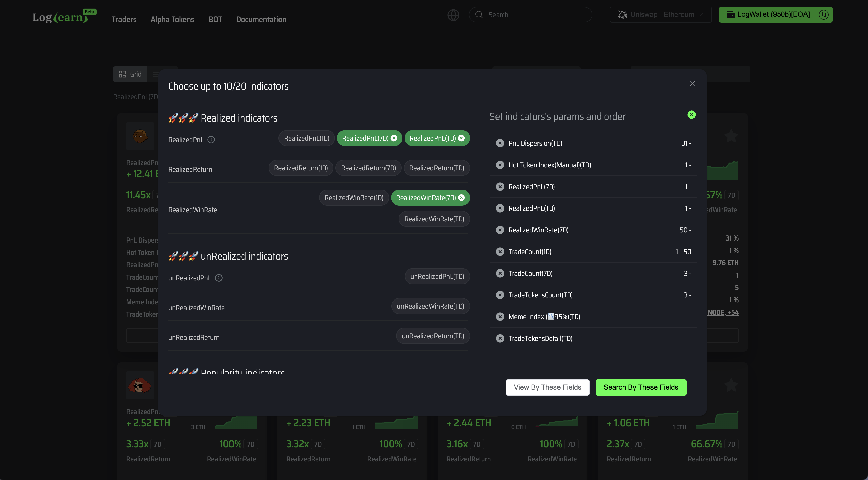The width and height of the screenshot is (868, 480).
Task: Remove RealizedPnL(7D) from the params list
Action: [500, 186]
